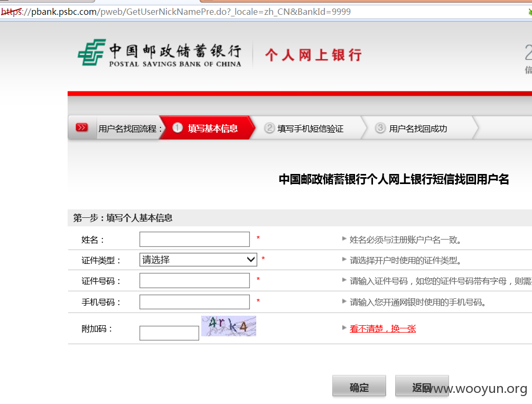Click the 第一步：填写个人基本信息 section header
Screen dimensions: 532x404
123,218
